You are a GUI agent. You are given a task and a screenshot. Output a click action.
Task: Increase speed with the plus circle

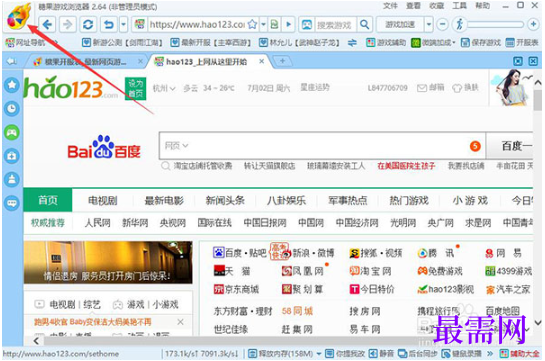[x=533, y=24]
